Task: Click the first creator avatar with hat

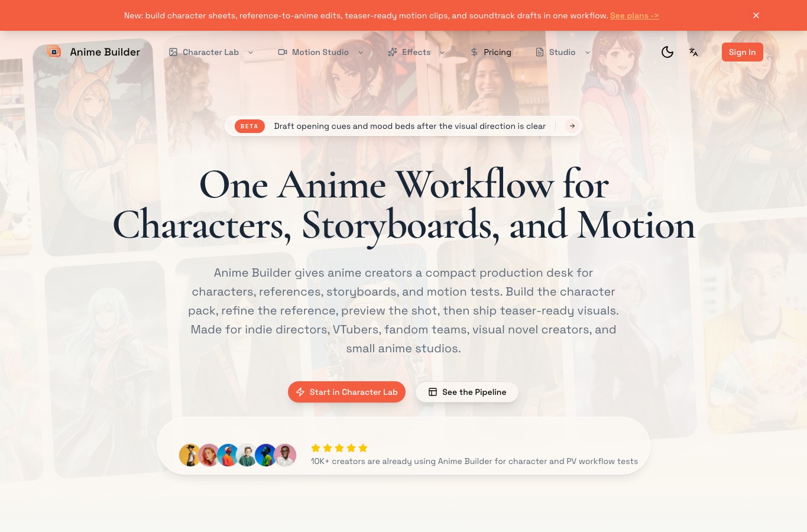Action: tap(190, 455)
